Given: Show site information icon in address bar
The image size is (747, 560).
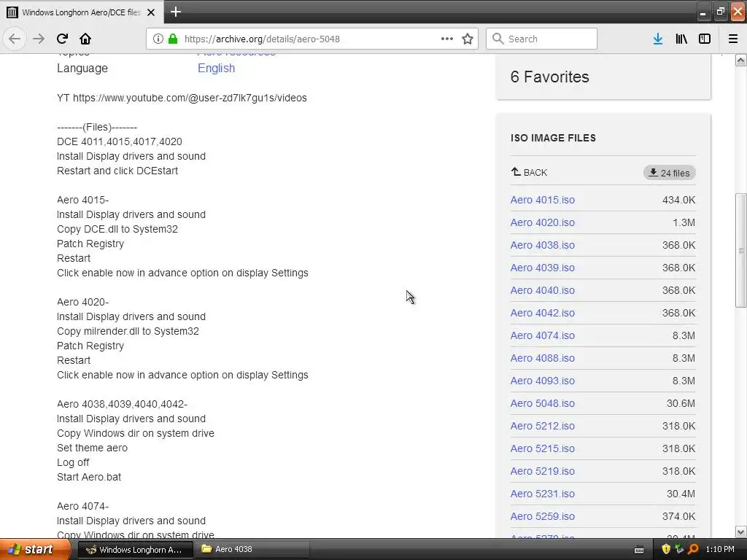Looking at the screenshot, I should click(x=158, y=39).
